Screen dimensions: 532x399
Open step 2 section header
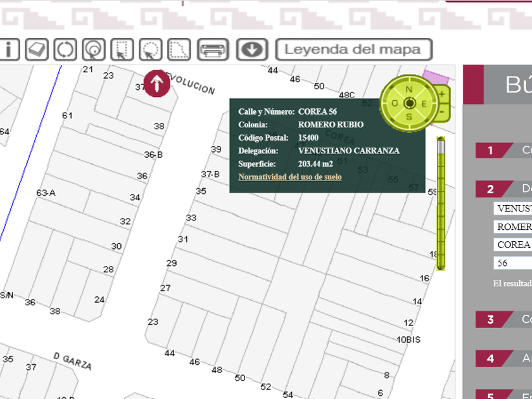(503, 189)
